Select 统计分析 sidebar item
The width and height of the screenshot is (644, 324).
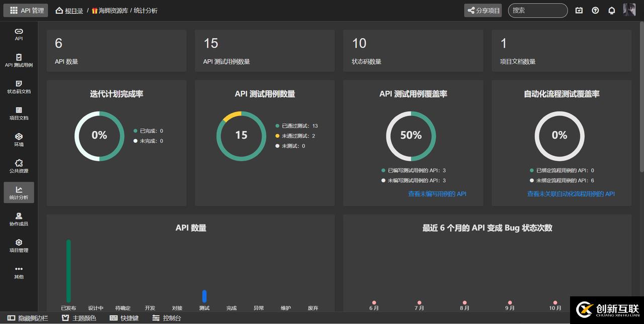19,193
